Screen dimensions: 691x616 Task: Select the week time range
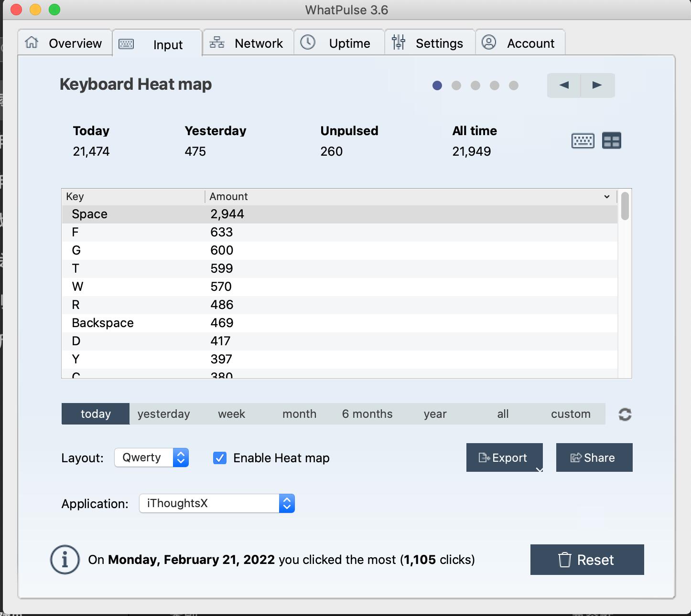point(231,414)
